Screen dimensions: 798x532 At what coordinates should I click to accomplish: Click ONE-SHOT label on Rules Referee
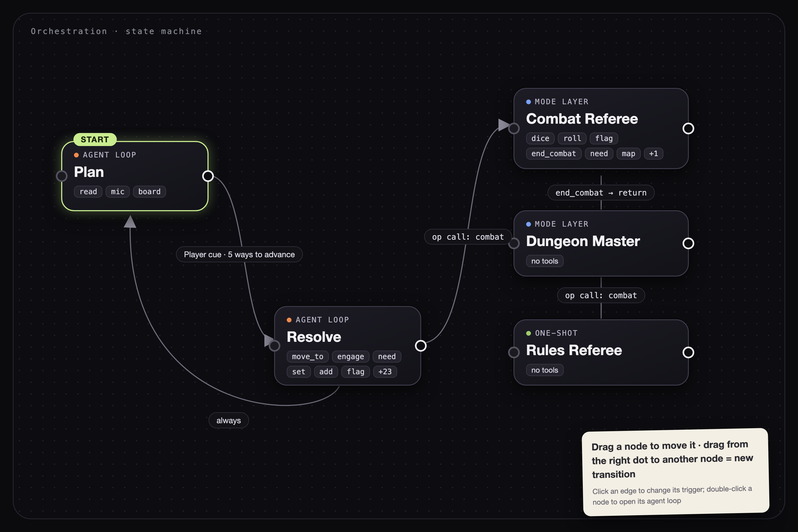(556, 333)
